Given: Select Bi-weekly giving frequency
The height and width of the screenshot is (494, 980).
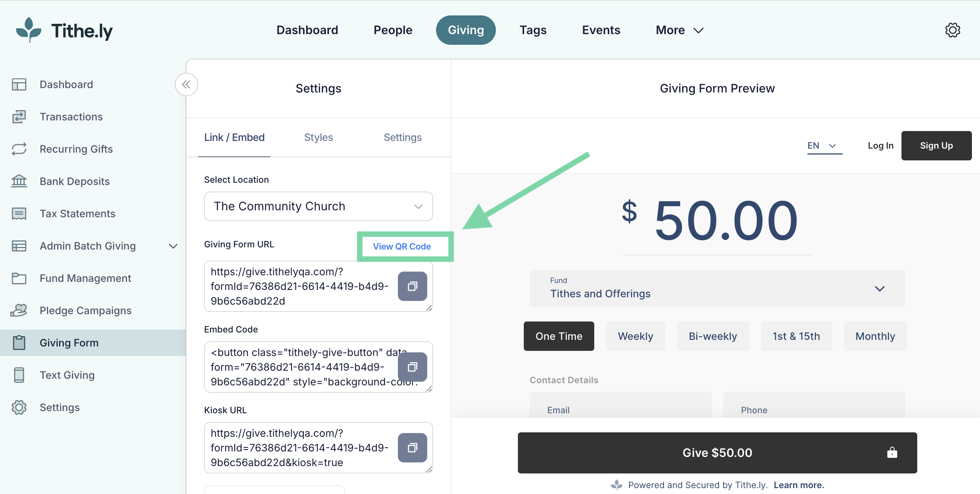Looking at the screenshot, I should tap(712, 336).
